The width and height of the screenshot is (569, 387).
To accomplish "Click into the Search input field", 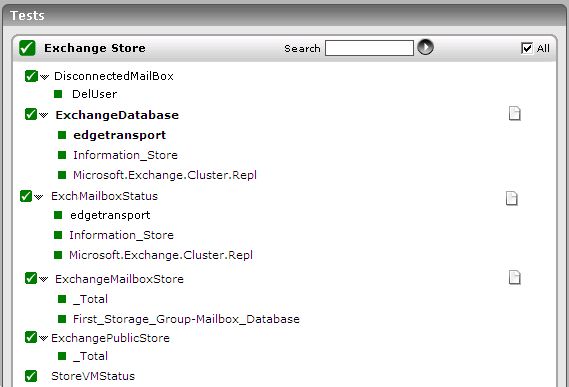I will pos(369,48).
